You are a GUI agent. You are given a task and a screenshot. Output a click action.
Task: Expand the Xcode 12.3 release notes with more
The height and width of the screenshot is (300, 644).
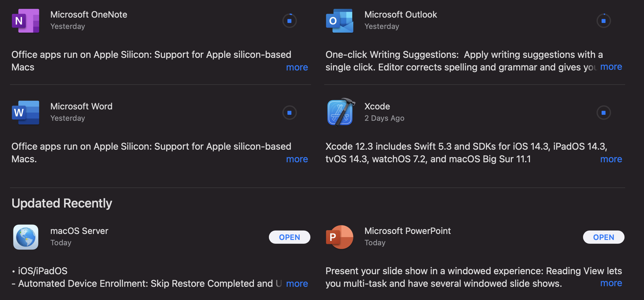tap(611, 159)
